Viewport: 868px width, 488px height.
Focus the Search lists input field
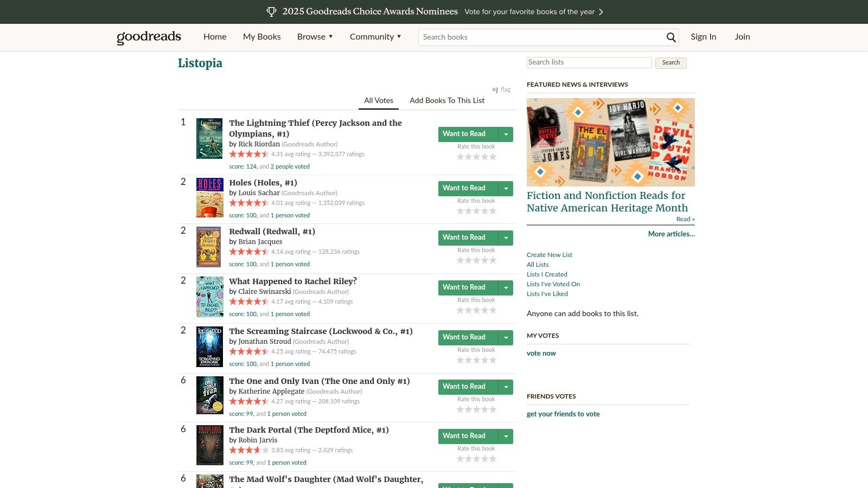[589, 62]
